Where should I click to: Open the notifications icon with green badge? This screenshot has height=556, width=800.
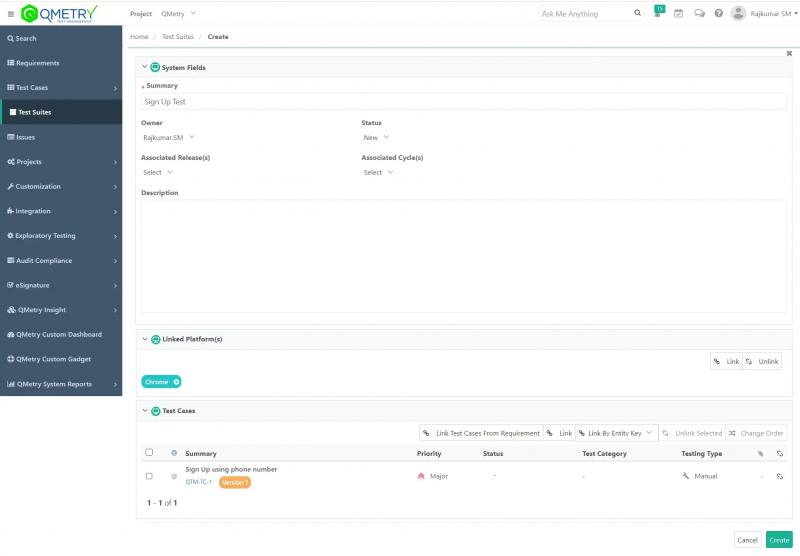point(659,12)
